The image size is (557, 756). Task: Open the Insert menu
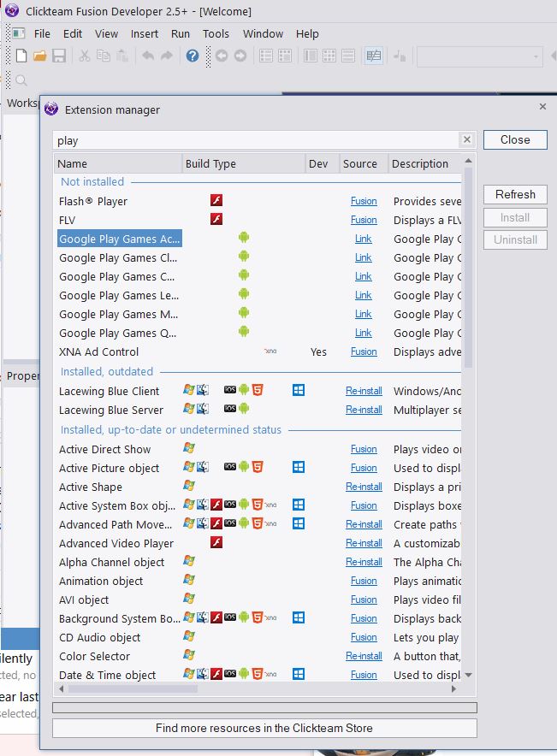pos(145,33)
